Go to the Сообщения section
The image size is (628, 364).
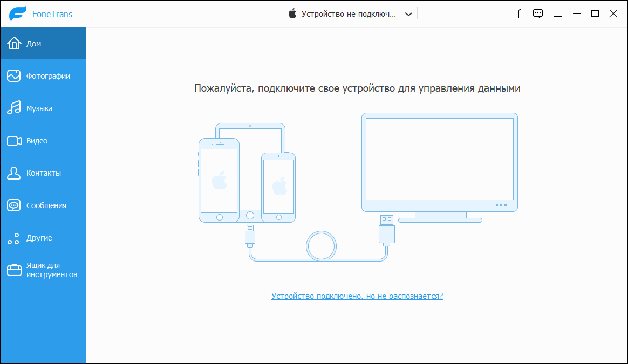point(46,205)
